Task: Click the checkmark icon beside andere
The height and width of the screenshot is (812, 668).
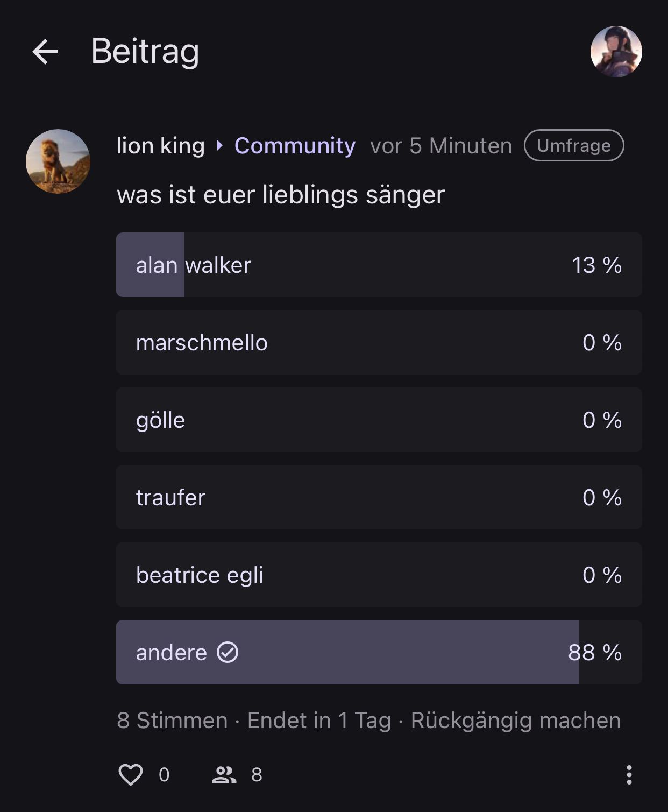Action: (228, 653)
